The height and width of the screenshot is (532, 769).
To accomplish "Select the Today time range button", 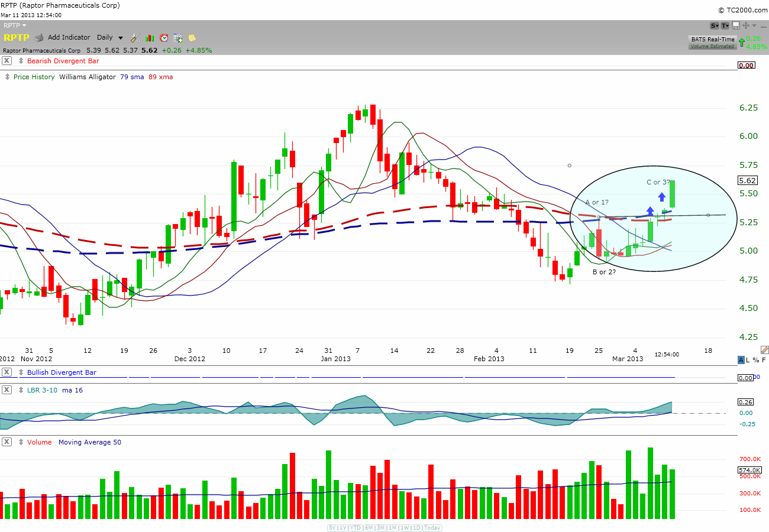I will [432, 528].
